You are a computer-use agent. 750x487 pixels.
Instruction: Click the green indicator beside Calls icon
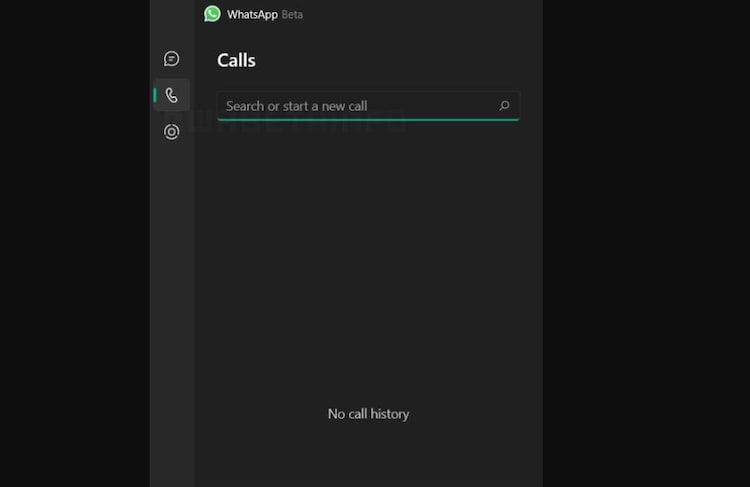[155, 96]
